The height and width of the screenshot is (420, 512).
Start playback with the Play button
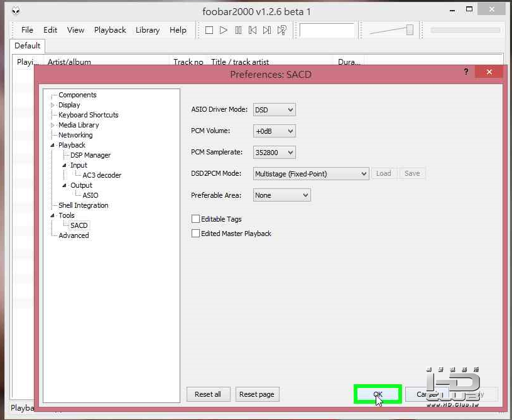coord(224,30)
